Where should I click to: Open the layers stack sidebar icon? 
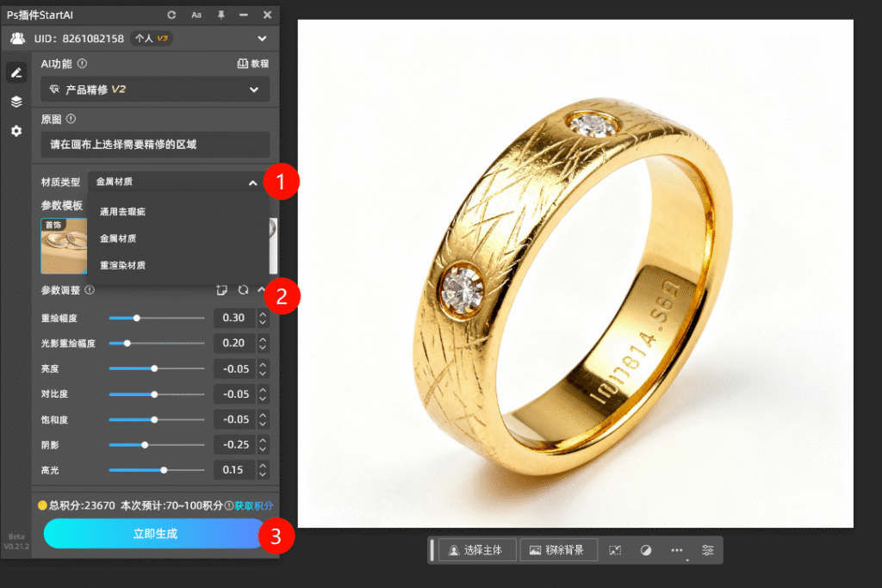tap(16, 102)
